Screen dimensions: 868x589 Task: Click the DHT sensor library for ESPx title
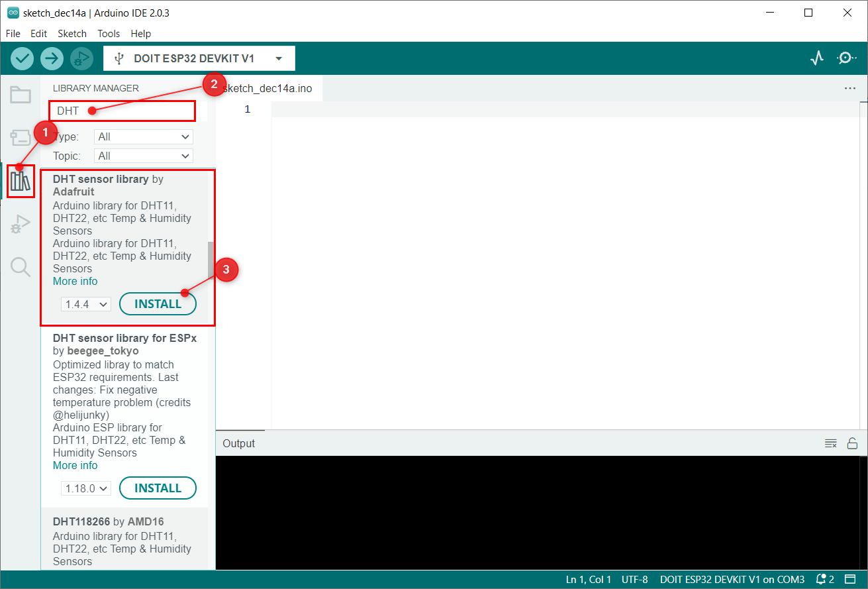(124, 338)
